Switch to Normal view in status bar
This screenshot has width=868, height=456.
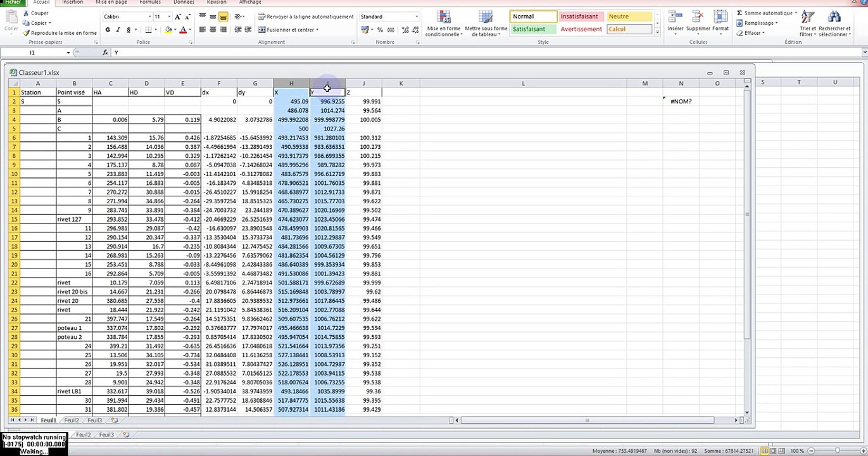pos(765,451)
